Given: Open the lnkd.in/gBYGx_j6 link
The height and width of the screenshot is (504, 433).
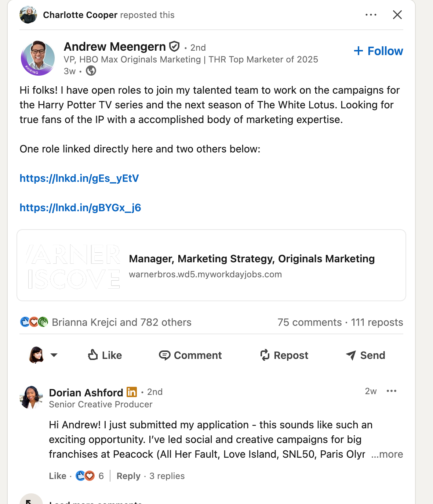Looking at the screenshot, I should click(x=80, y=208).
